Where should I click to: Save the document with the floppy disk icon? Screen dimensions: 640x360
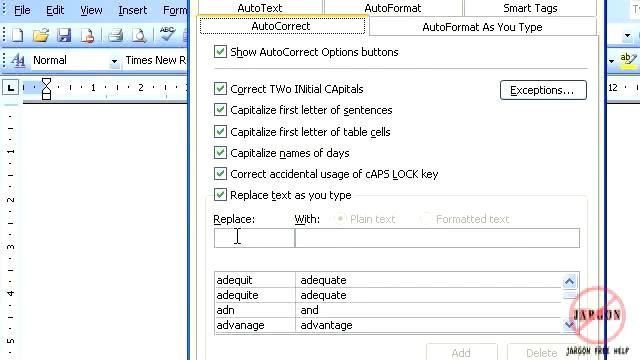64,36
